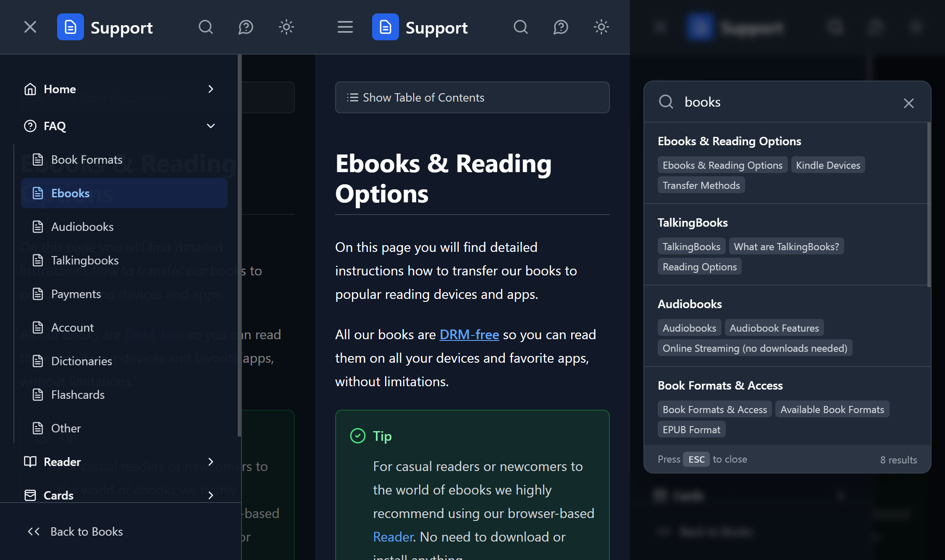Collapse the FAQ section chevron

pyautogui.click(x=211, y=126)
